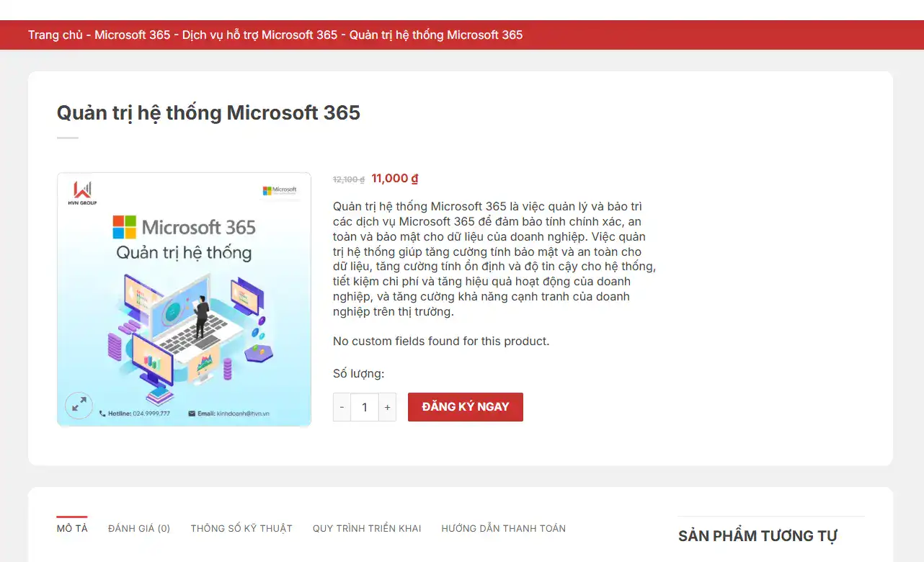
Task: Select the MÔ TẢ tab
Action: click(72, 528)
